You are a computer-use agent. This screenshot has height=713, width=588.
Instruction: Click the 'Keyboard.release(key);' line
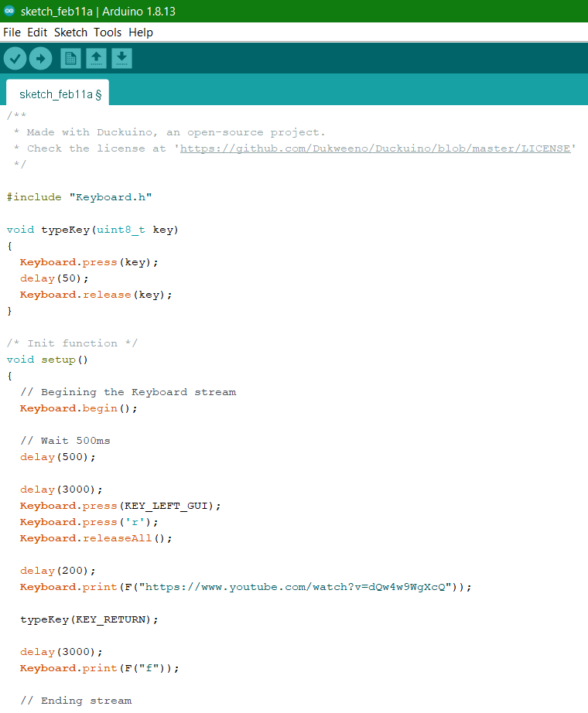[x=96, y=295]
